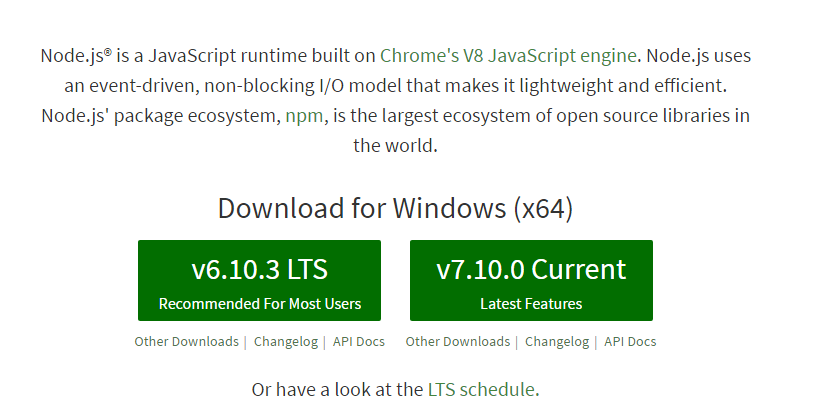View the Changelog for v6.10.3 LTS

(x=285, y=342)
